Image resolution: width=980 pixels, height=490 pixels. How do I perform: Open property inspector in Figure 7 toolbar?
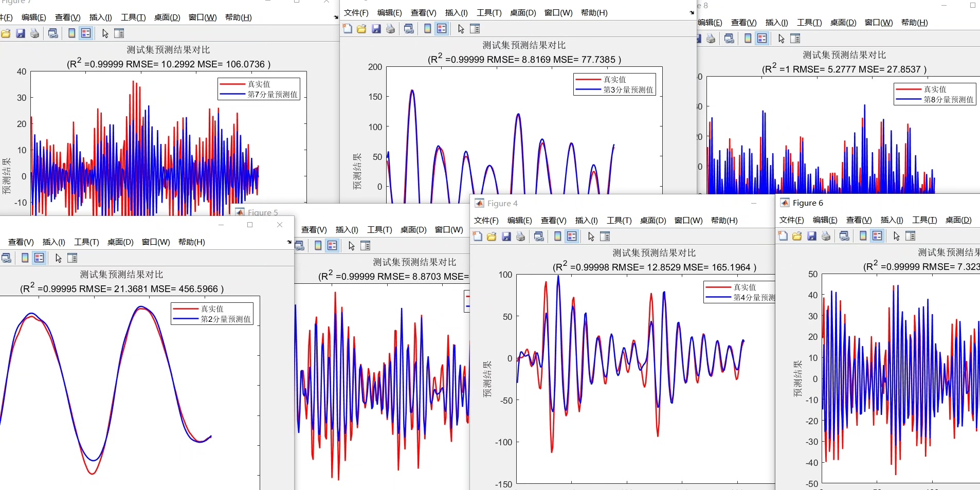pyautogui.click(x=119, y=33)
